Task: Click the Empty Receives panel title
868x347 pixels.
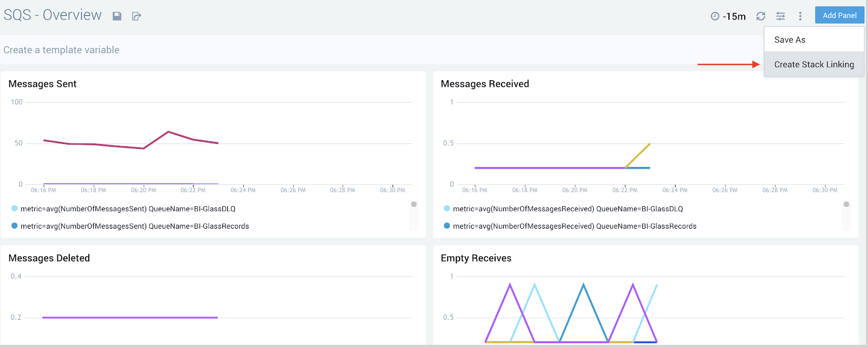Action: 476,258
